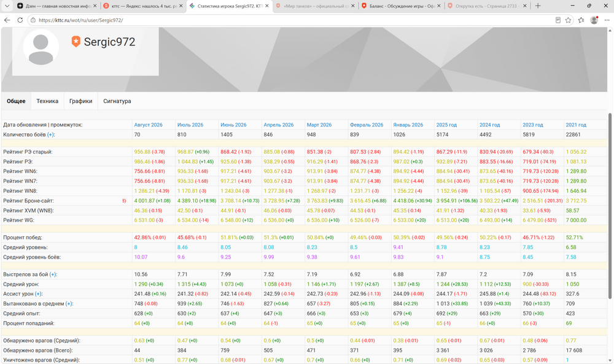Open a new browser tab
This screenshot has width=614, height=364.
click(538, 6)
